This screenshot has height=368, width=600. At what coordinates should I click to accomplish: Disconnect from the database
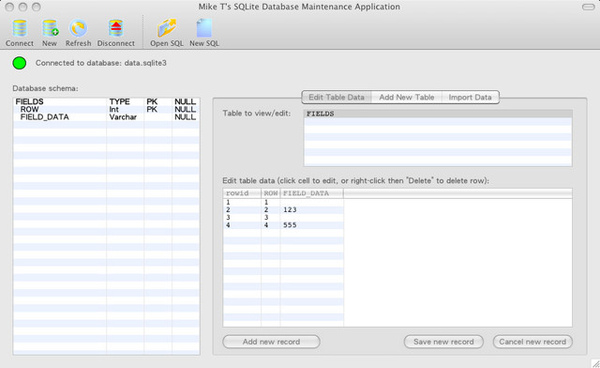coord(116,28)
